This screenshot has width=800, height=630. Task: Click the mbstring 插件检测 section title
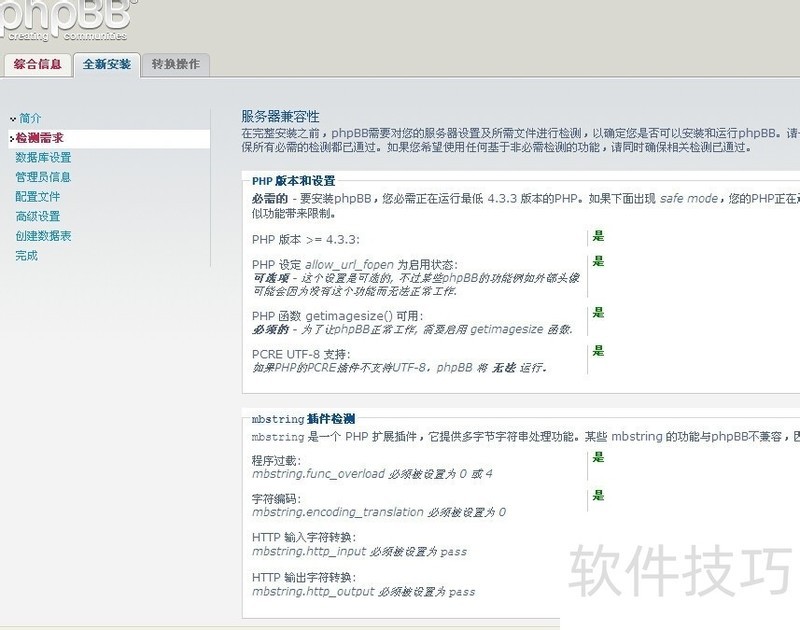pos(303,419)
